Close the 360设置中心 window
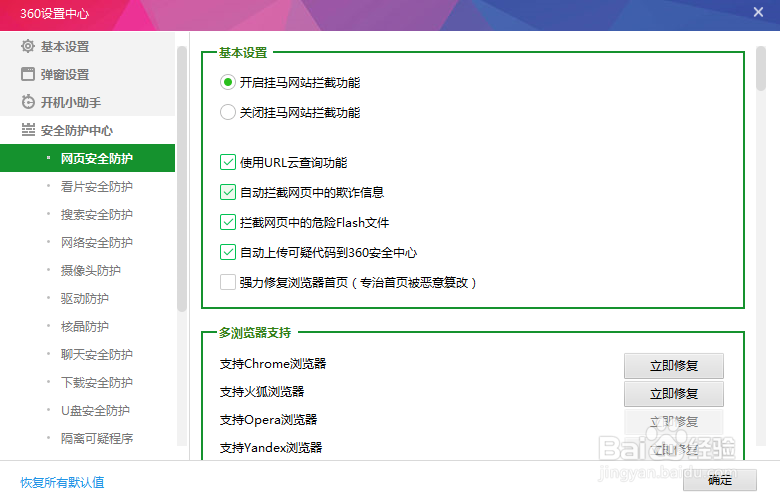 [x=758, y=12]
